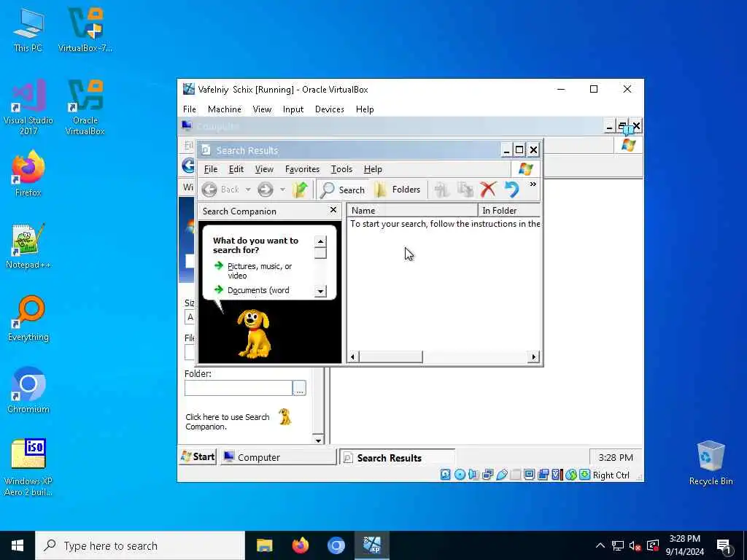
Task: Click VirtualBox display status icon
Action: (x=530, y=475)
